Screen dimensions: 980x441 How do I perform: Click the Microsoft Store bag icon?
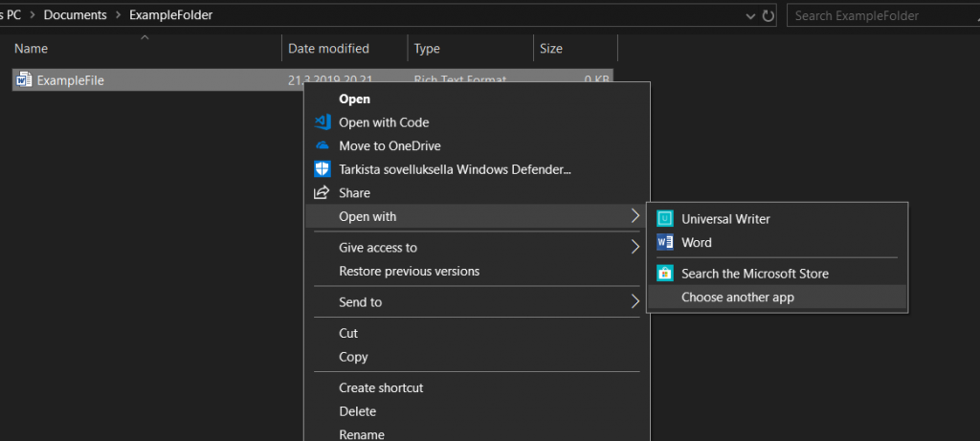tap(665, 274)
